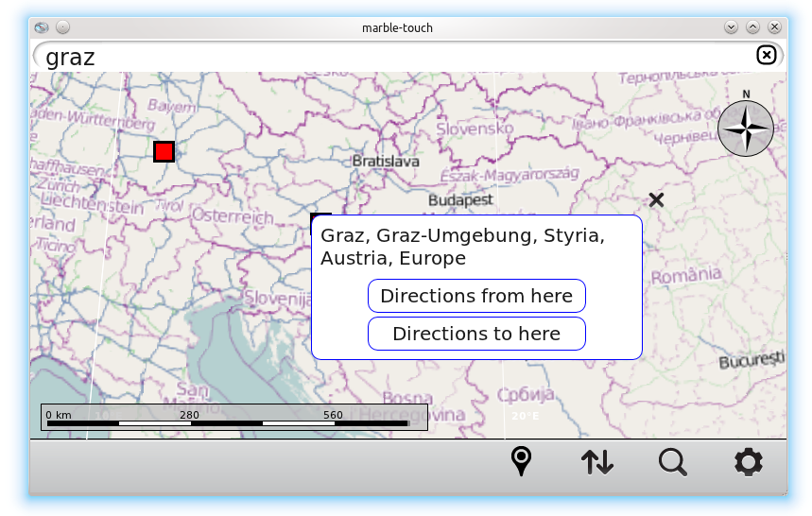Click the black X marker near România
The height and width of the screenshot is (516, 812).
click(656, 199)
